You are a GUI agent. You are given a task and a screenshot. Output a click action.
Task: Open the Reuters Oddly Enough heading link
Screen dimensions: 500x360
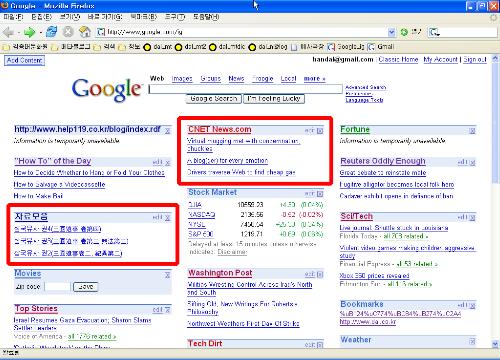click(x=383, y=161)
